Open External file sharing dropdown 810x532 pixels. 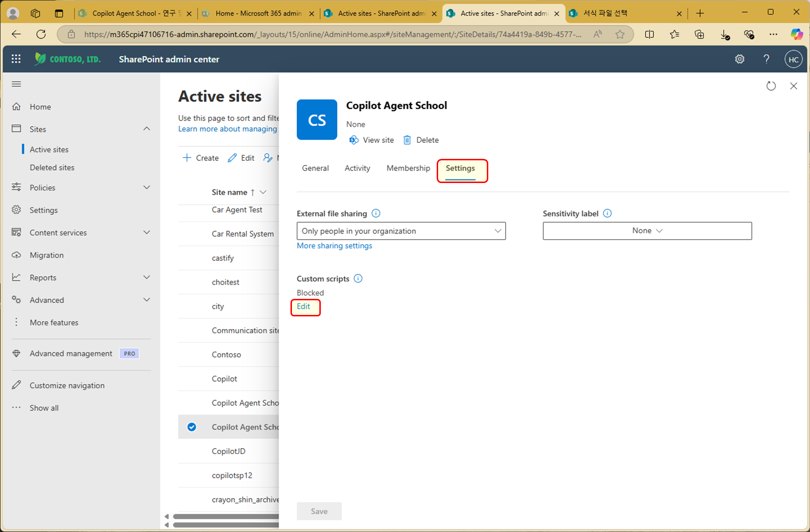pyautogui.click(x=401, y=231)
